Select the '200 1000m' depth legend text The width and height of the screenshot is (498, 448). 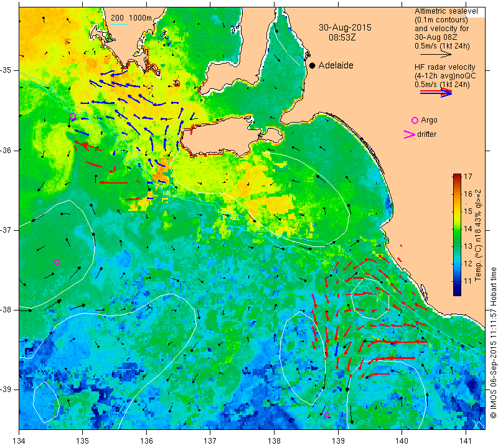click(131, 18)
